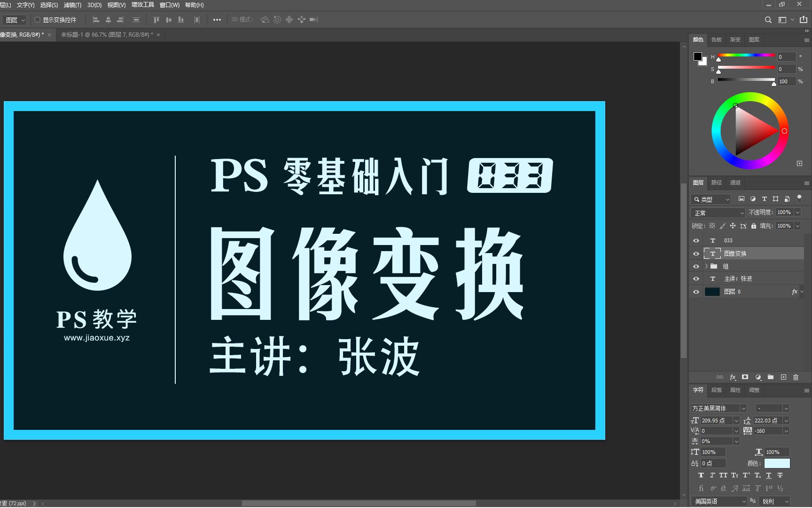Click the font size 209.95 点 field
Screen dimensions: 812x508
pyautogui.click(x=716, y=421)
